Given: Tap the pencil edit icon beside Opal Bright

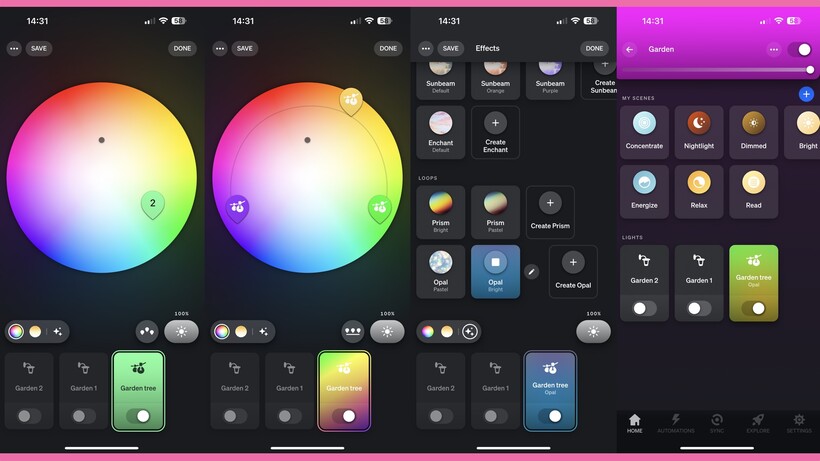Looking at the screenshot, I should click(531, 272).
